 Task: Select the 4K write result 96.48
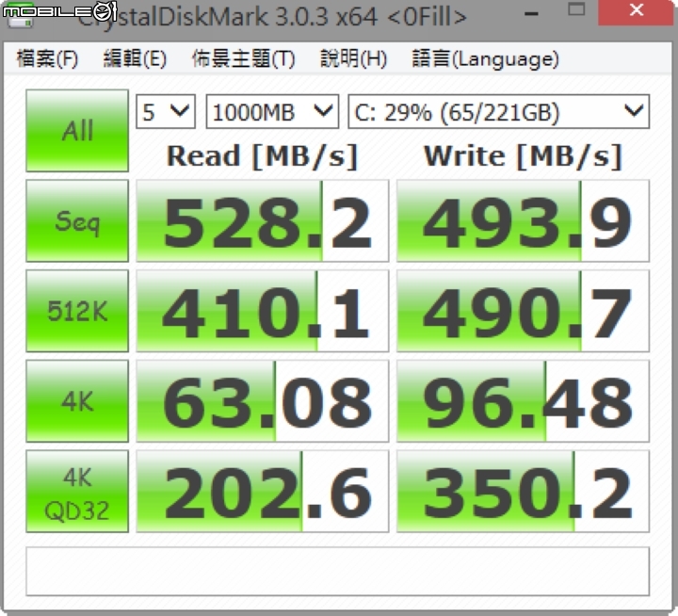pos(523,401)
